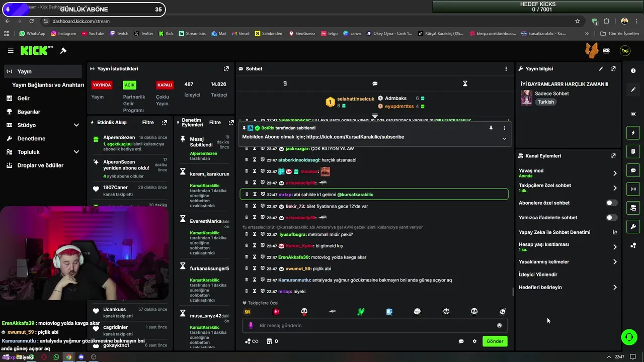
Task: Click the chat bubble sidebar icon
Action: (633, 170)
